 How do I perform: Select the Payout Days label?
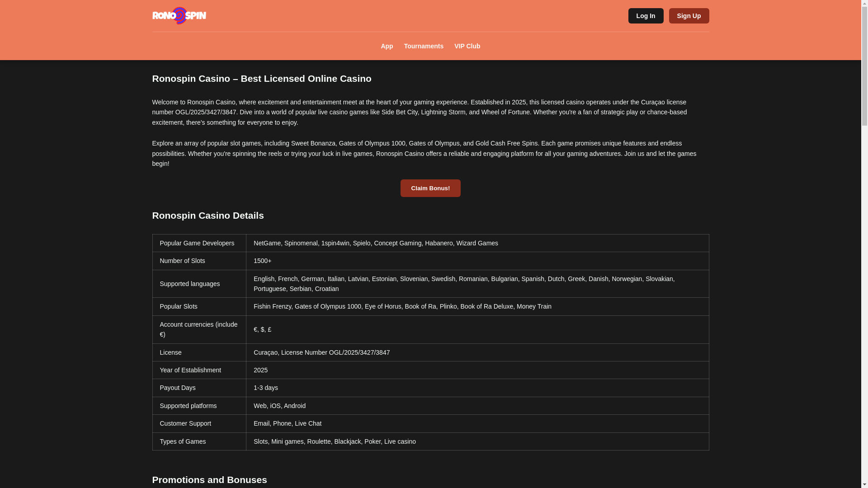coord(199,388)
